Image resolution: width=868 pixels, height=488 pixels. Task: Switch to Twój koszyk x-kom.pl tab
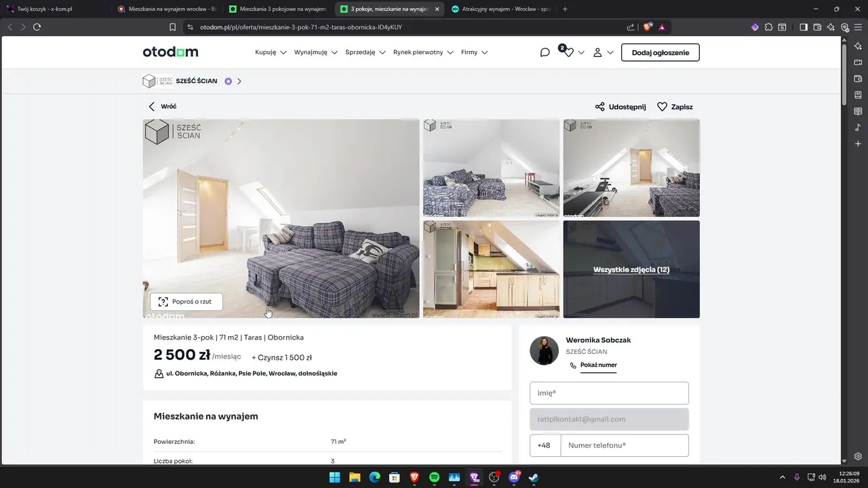55,9
